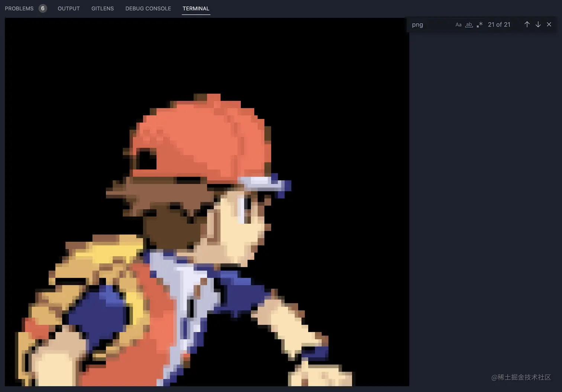Click the pixel art image in terminal
Screen dimensions: 562x392
point(207,202)
